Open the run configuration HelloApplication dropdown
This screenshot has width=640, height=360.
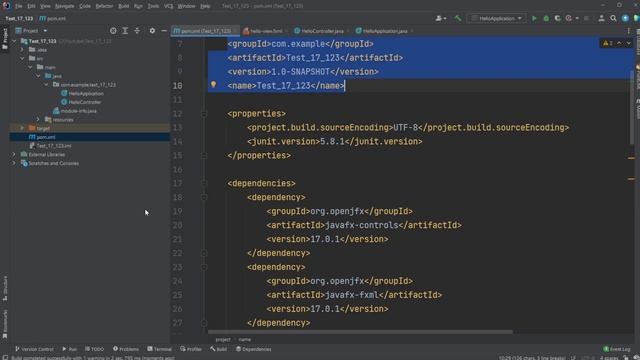coord(497,18)
